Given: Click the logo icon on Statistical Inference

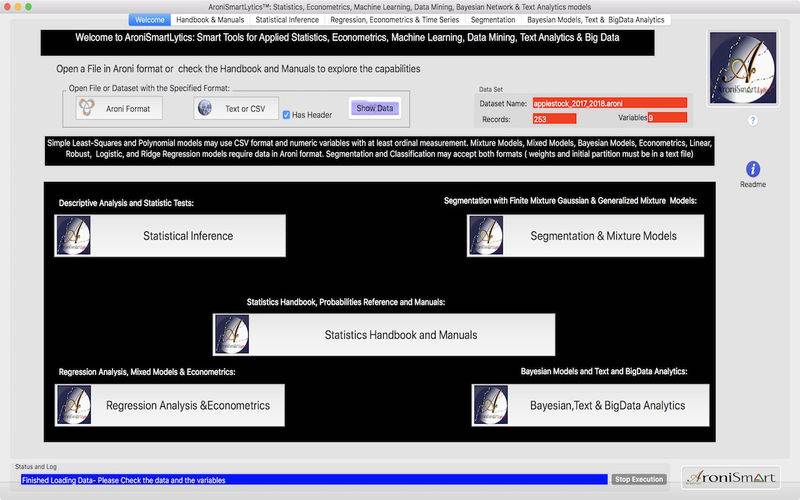Looking at the screenshot, I should [74, 236].
